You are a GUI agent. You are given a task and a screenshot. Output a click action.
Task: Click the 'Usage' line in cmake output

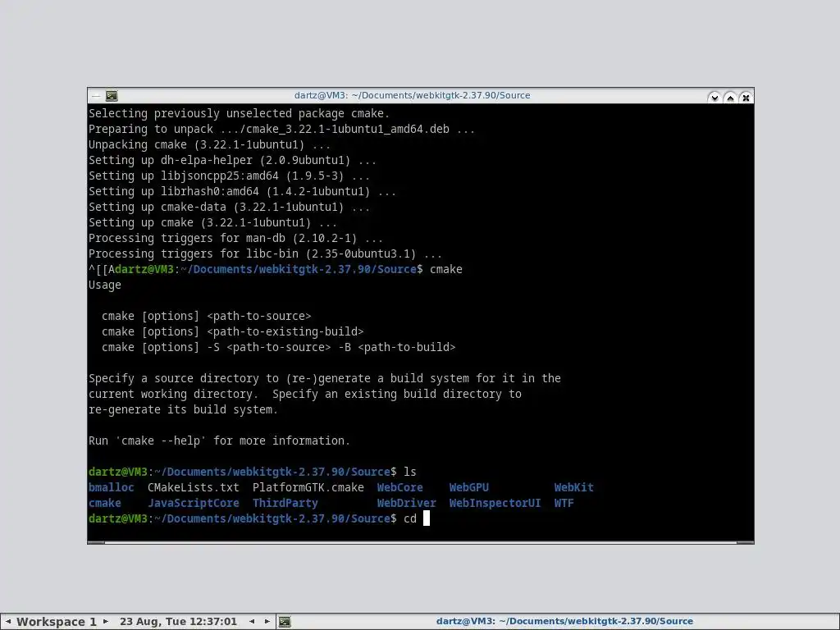(x=105, y=285)
